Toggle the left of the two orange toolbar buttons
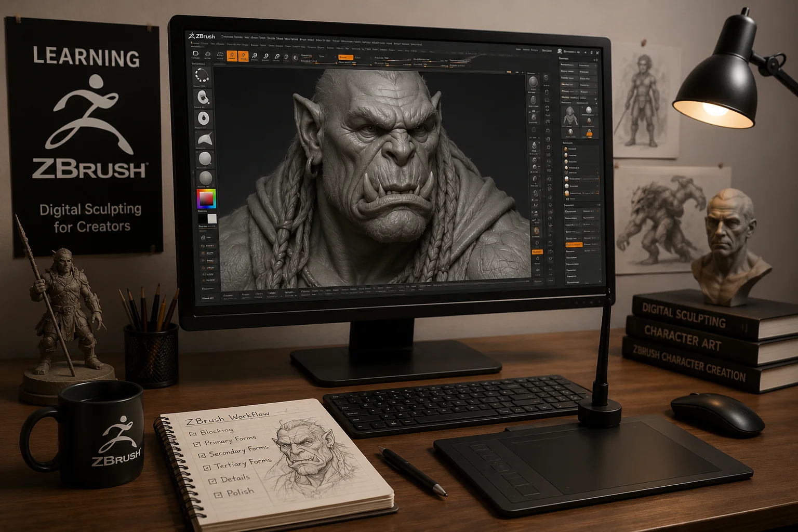Viewport: 798px width, 532px height. (x=232, y=56)
